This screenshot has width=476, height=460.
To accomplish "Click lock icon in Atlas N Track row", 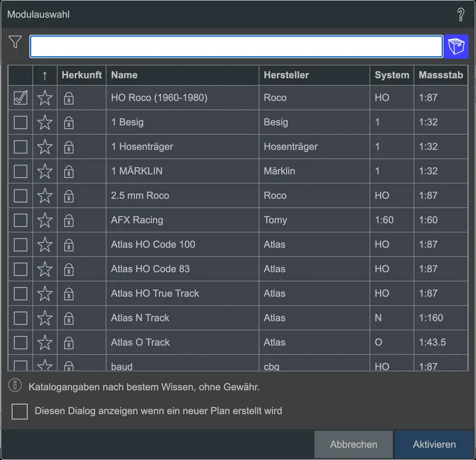I will (69, 319).
